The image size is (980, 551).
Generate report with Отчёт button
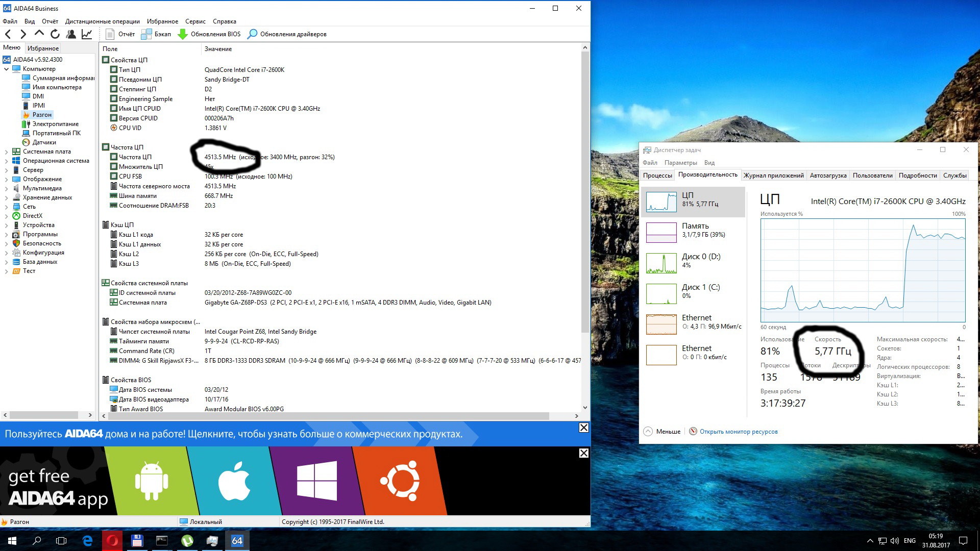(x=120, y=34)
